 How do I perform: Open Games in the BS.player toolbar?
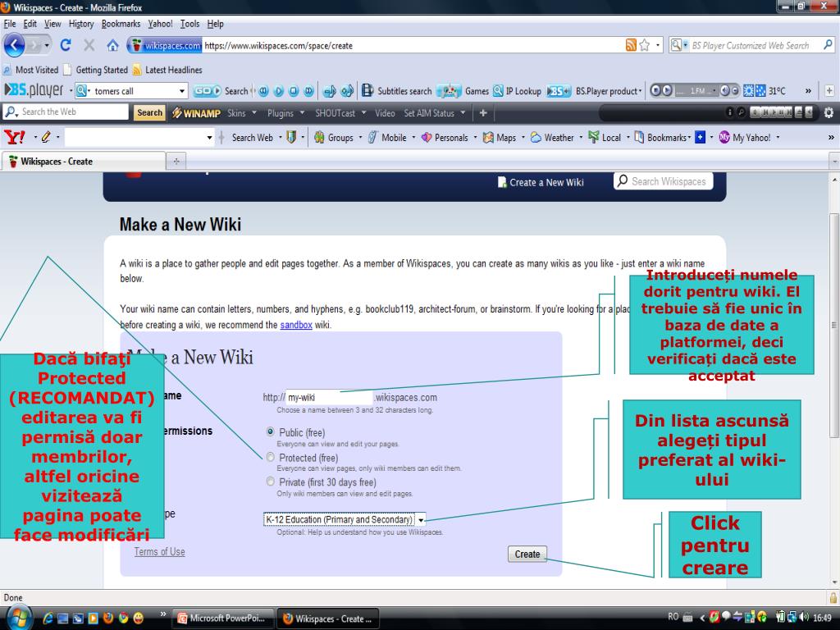tap(463, 91)
